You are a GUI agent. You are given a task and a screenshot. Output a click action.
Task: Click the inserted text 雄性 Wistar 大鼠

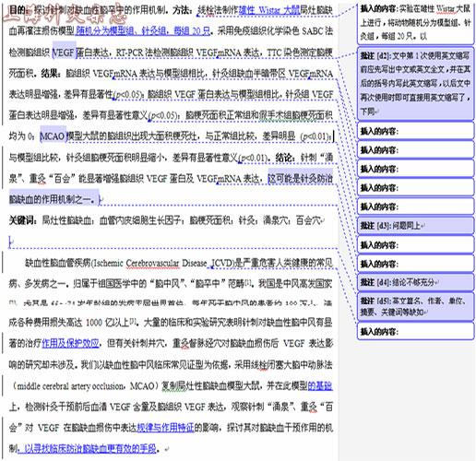tap(269, 11)
